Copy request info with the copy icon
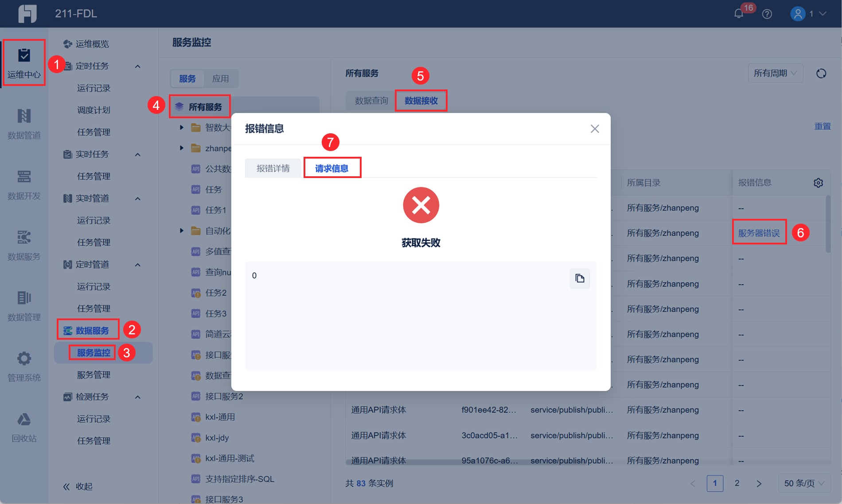This screenshot has width=842, height=504. point(580,279)
